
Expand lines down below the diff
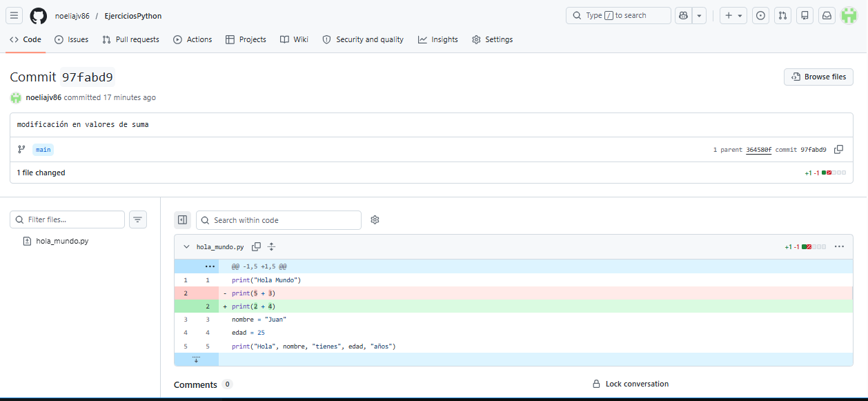(x=196, y=360)
